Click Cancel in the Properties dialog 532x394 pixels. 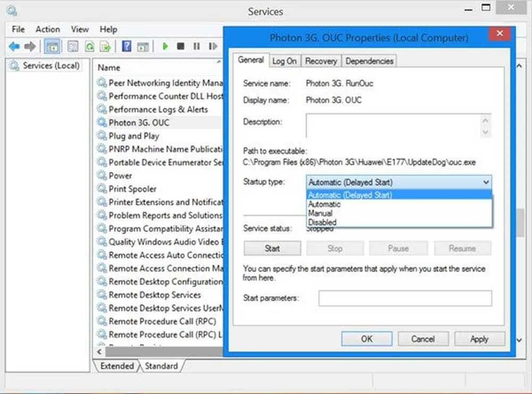[423, 339]
